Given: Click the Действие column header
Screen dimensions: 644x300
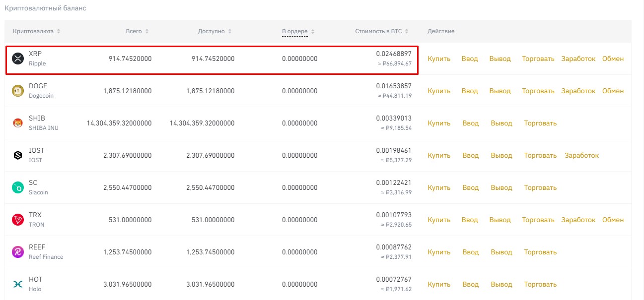Looking at the screenshot, I should pyautogui.click(x=441, y=31).
